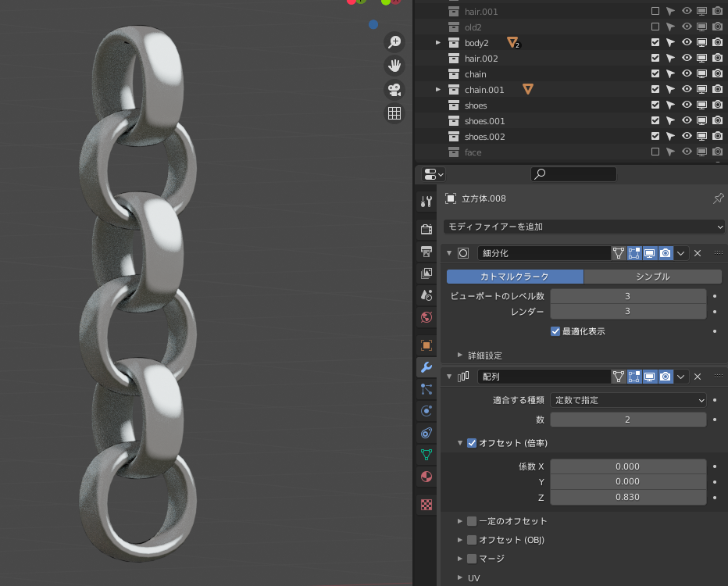The width and height of the screenshot is (728, 586).
Task: Open モディファイアーを追加 dropdown
Action: click(x=583, y=227)
